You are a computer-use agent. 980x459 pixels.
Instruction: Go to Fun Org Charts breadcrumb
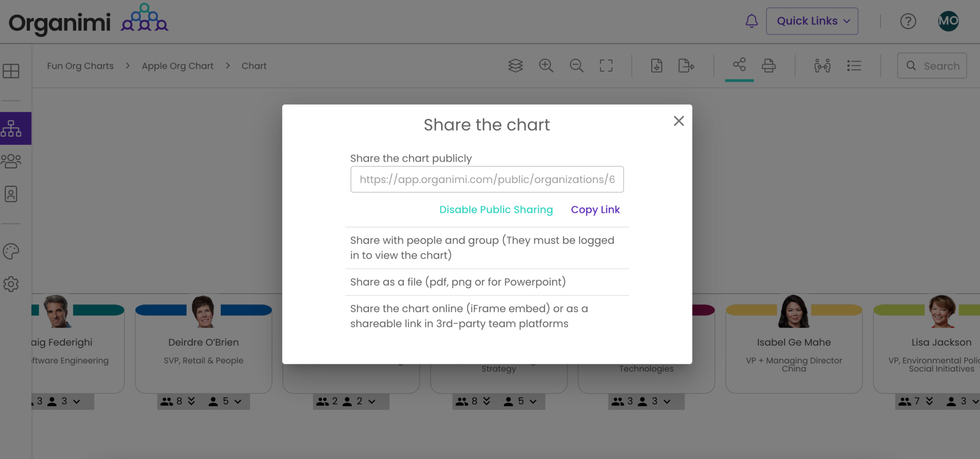coord(80,66)
